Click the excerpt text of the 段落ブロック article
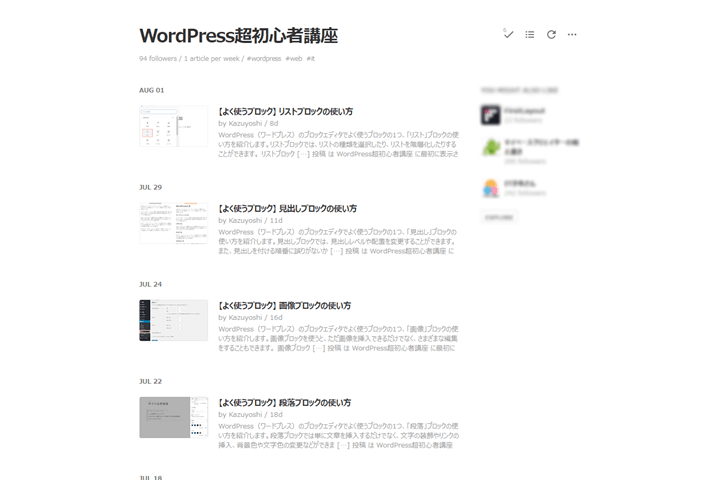This screenshot has height=480, width=720. [x=338, y=435]
